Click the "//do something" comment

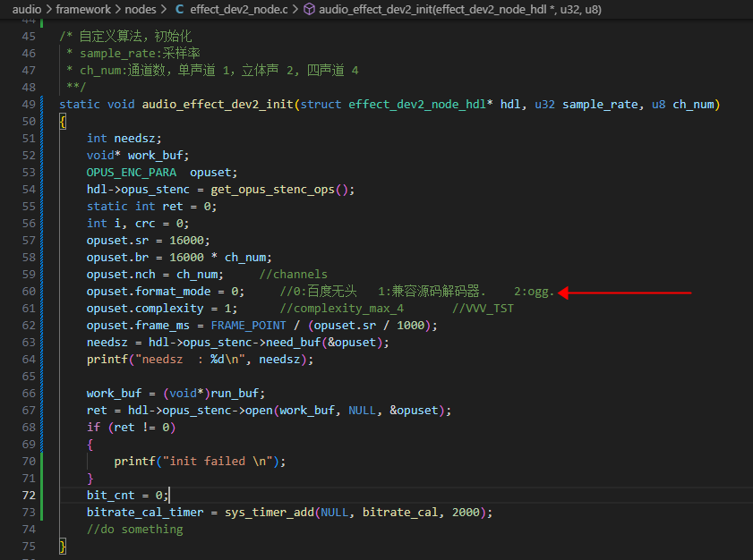tap(135, 530)
